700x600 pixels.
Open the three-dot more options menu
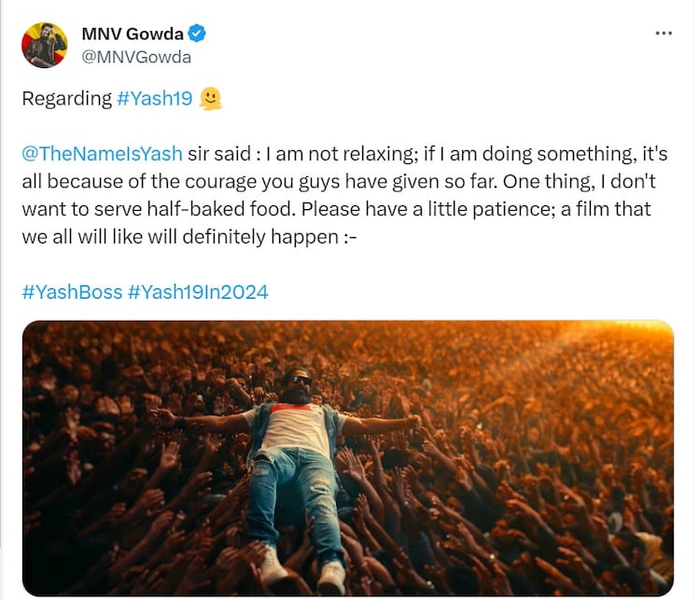[x=664, y=33]
